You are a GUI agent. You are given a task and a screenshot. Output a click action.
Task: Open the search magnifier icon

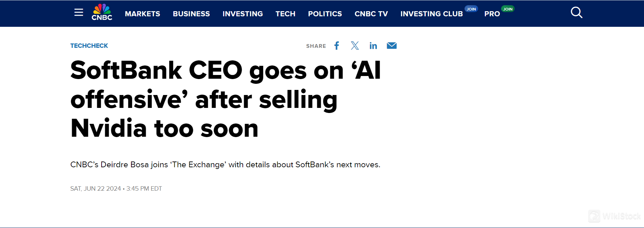click(x=576, y=13)
